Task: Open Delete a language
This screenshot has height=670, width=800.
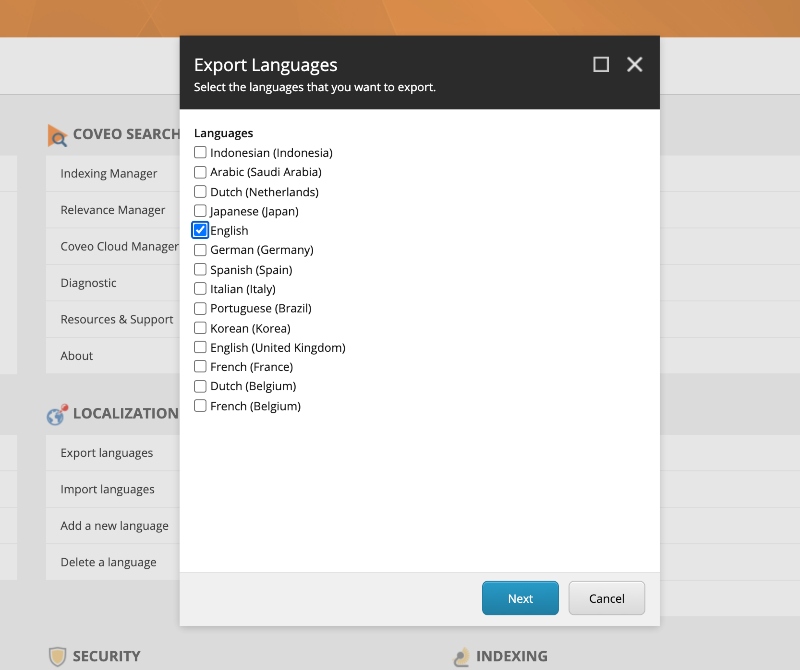Action: (108, 562)
